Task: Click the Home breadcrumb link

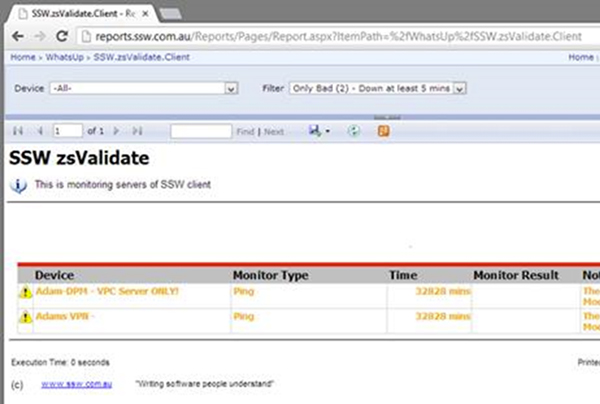Action: [x=22, y=58]
